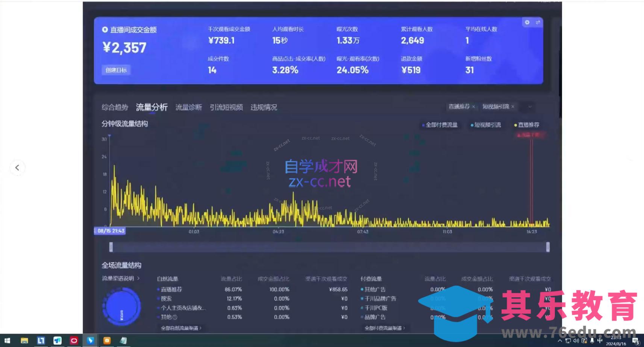644x347 pixels.
Task: Remove the 直播推荐 filter via its x icon
Action: coord(474,107)
